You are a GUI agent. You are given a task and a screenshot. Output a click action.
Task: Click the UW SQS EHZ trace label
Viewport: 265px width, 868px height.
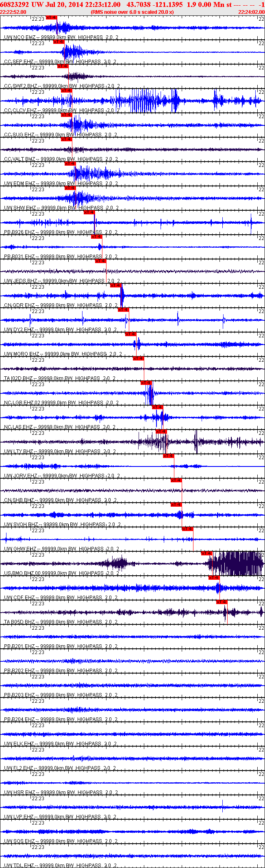(61, 841)
